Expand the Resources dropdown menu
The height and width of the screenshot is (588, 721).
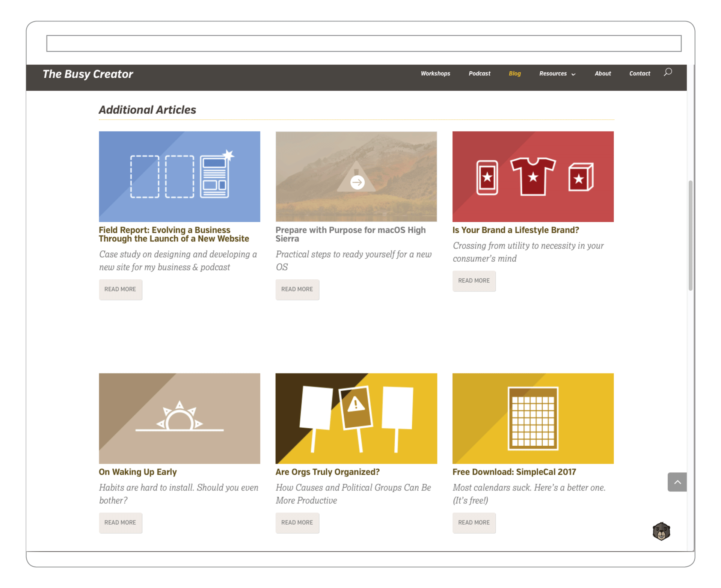click(557, 74)
